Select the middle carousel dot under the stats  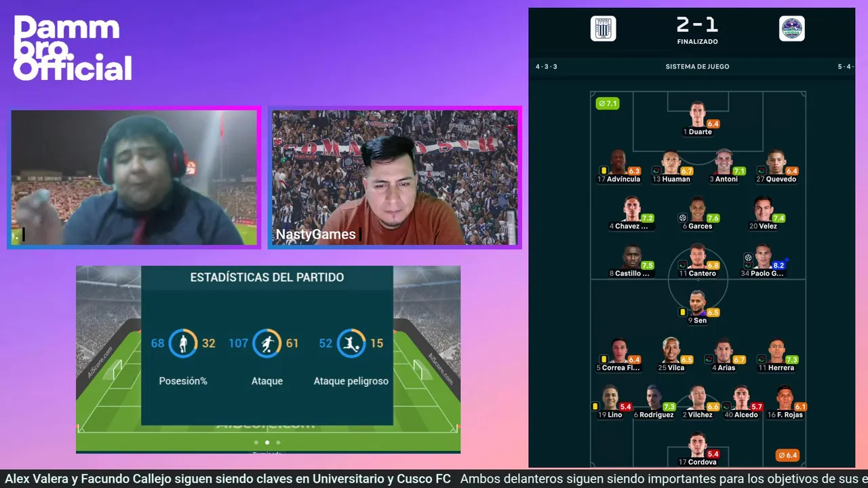tap(267, 443)
